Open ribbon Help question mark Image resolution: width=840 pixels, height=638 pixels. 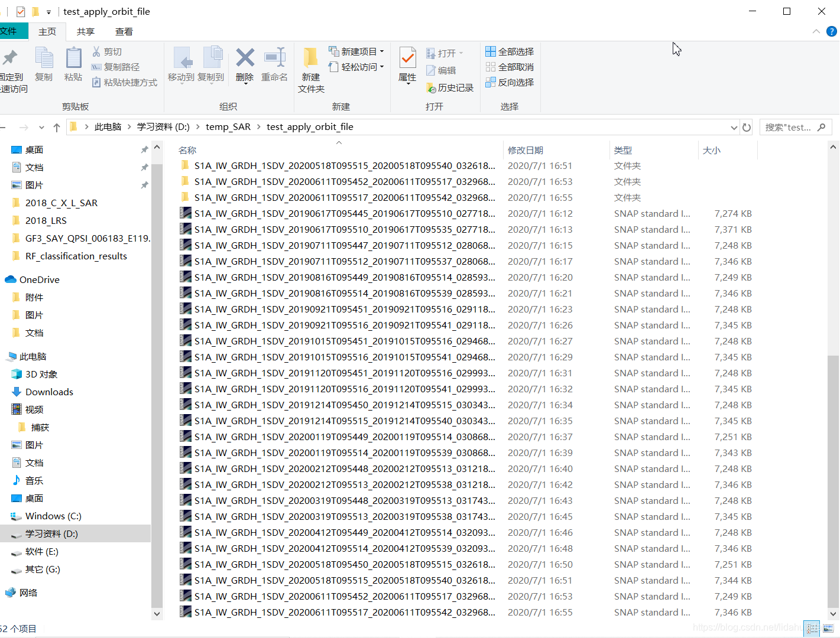831,31
